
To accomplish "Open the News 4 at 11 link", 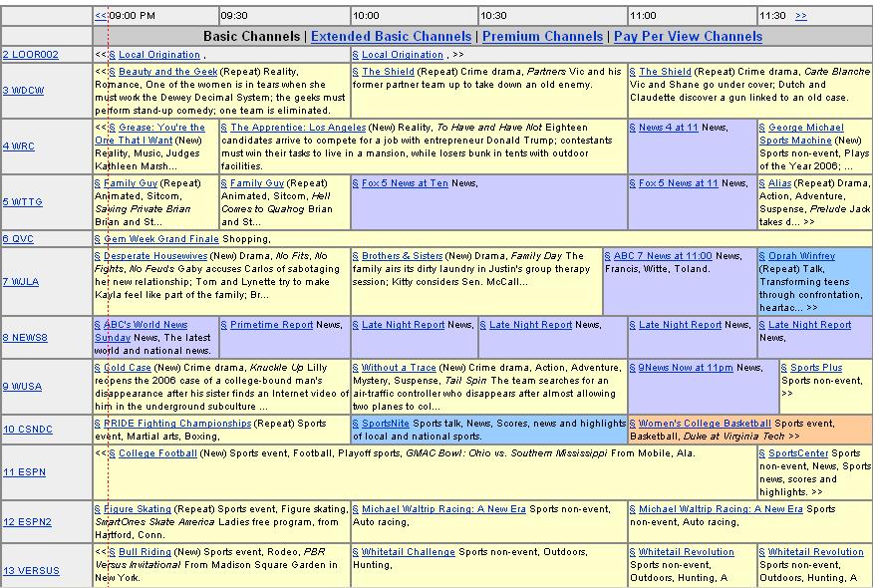I will tap(668, 128).
